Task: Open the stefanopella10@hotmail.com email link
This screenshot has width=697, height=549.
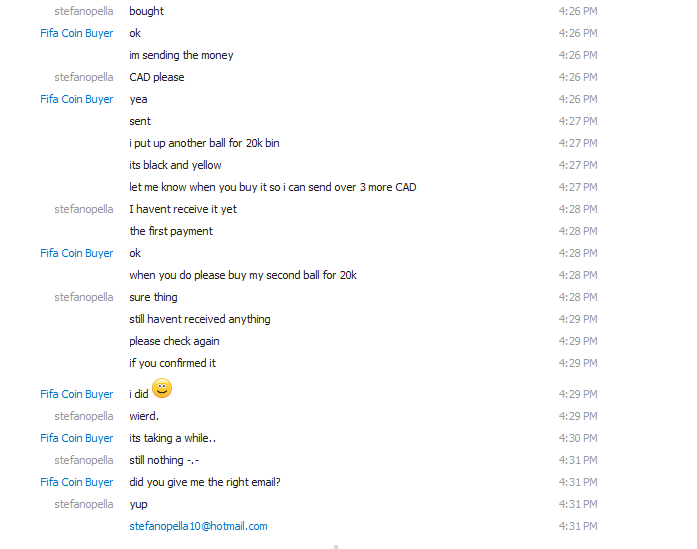Action: [x=198, y=526]
